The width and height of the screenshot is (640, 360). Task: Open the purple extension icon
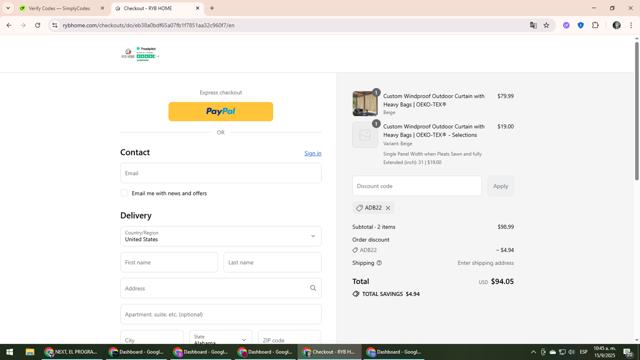566,25
